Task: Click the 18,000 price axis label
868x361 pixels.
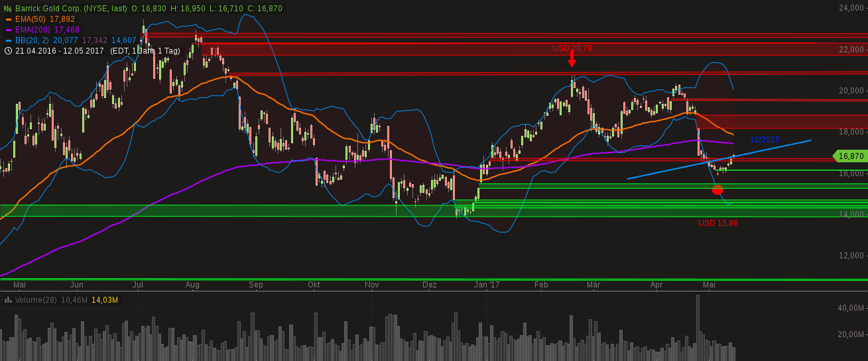Action: [852, 132]
